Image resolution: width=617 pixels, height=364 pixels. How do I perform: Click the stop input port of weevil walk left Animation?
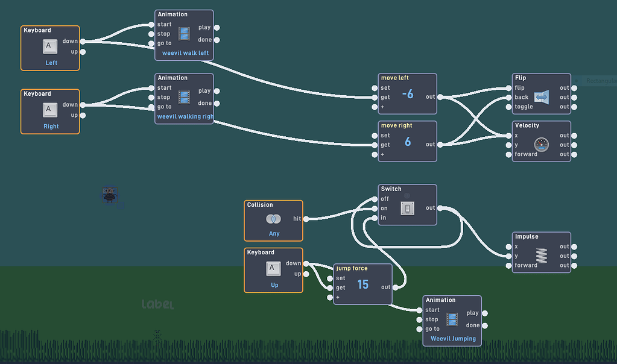click(151, 34)
